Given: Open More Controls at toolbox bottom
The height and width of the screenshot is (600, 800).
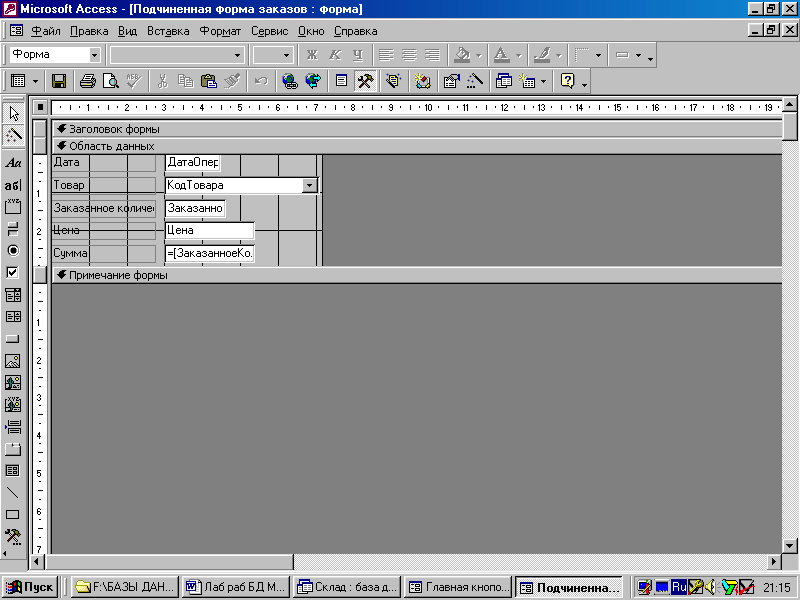Looking at the screenshot, I should pos(13,536).
